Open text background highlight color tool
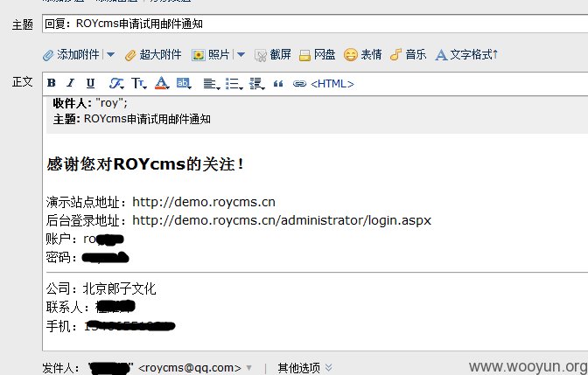 (x=184, y=83)
